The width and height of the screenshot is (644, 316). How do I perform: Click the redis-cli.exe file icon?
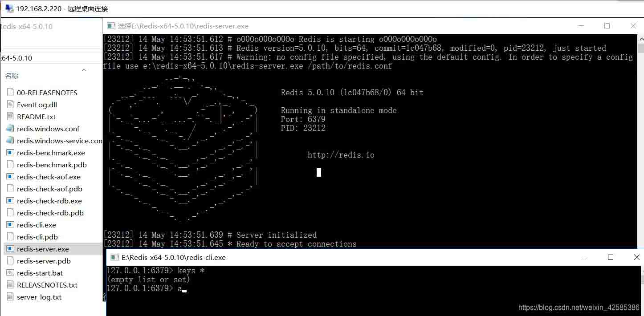coord(11,225)
